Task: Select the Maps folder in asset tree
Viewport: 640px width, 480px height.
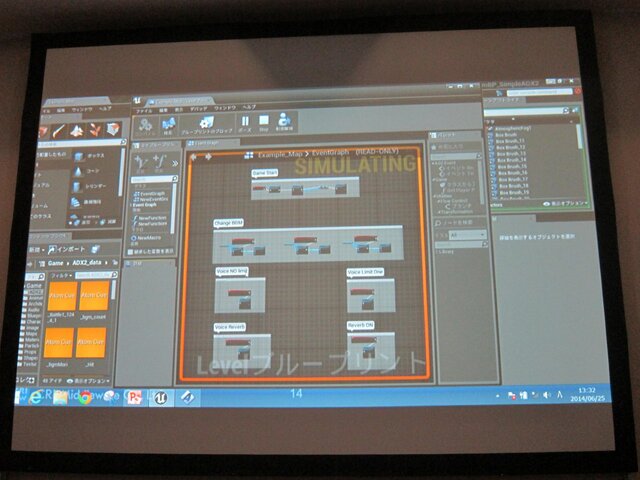Action: [30, 333]
